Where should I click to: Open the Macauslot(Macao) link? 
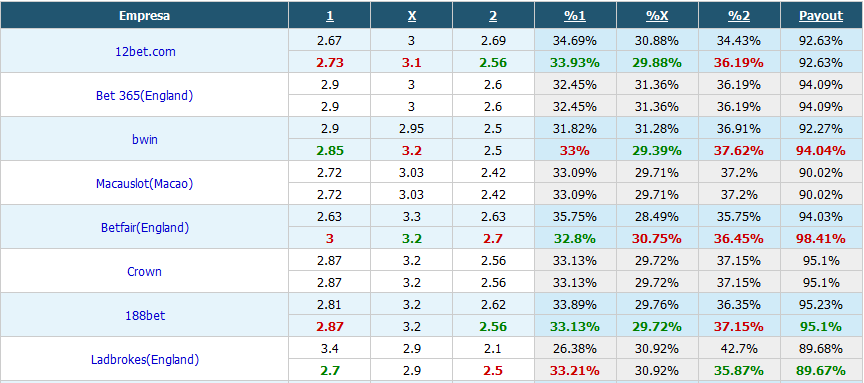[144, 184]
